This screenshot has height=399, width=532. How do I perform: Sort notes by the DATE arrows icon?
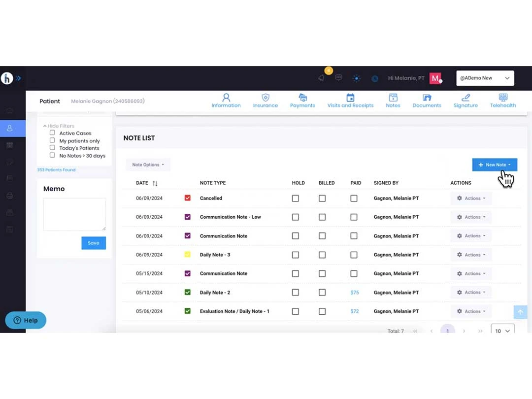pos(155,183)
